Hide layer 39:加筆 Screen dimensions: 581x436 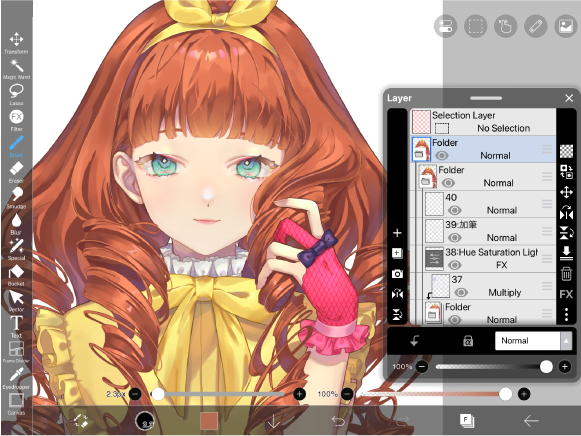pyautogui.click(x=455, y=238)
